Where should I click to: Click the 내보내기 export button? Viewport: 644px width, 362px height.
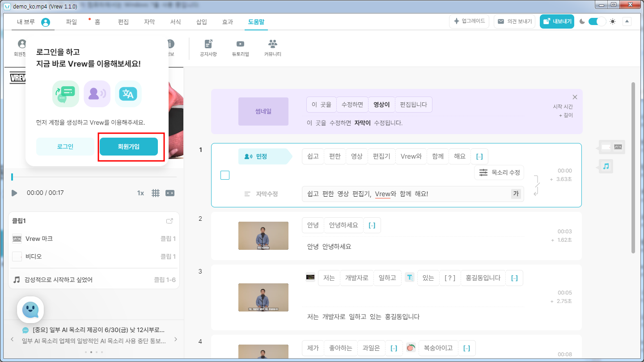(x=556, y=21)
